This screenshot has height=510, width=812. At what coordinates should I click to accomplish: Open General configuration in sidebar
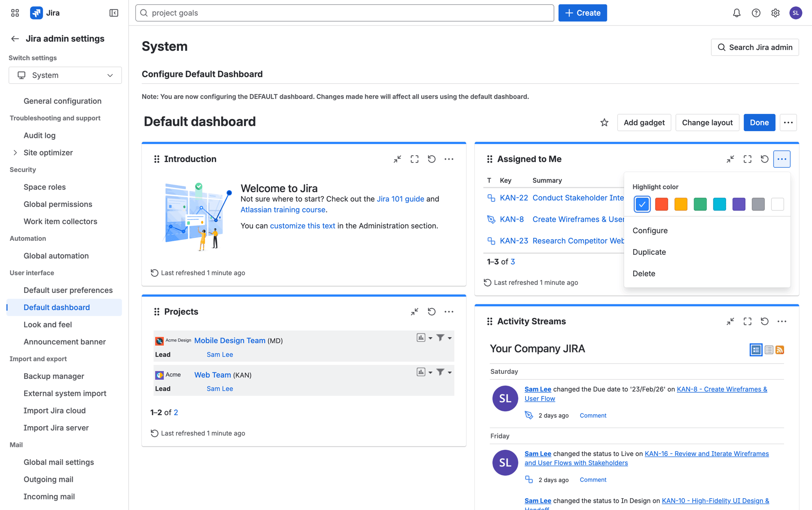click(63, 101)
